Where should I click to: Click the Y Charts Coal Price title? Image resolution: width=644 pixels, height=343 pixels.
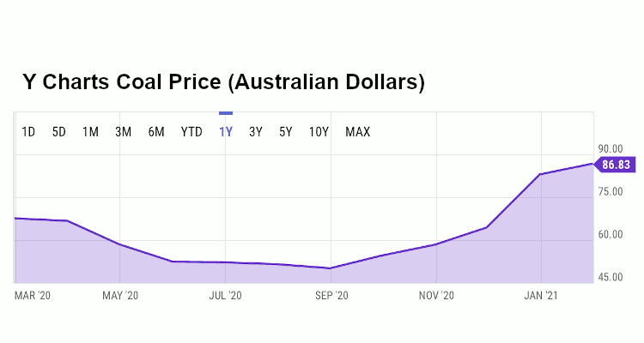pyautogui.click(x=223, y=83)
